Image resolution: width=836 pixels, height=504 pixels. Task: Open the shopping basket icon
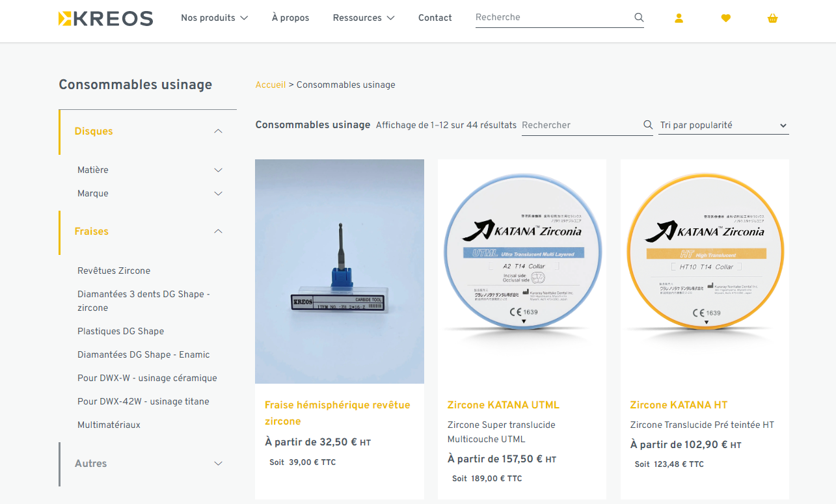click(x=773, y=18)
